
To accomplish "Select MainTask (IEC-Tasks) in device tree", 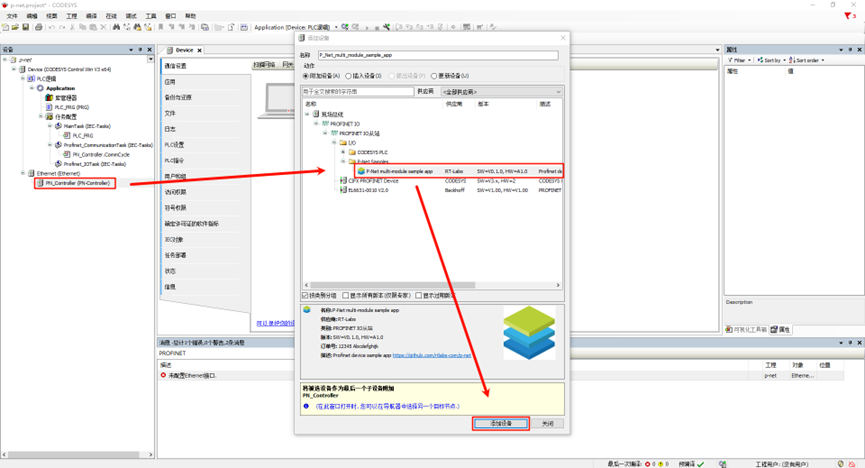I will (87, 126).
